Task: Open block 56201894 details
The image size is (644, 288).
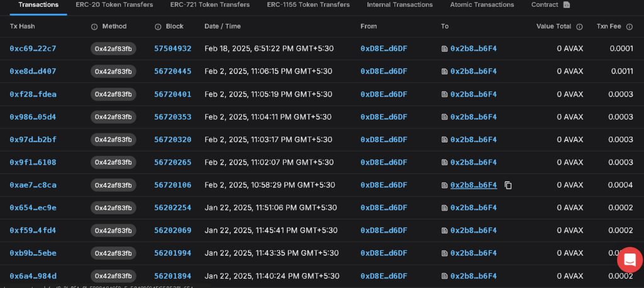Action: (x=172, y=275)
